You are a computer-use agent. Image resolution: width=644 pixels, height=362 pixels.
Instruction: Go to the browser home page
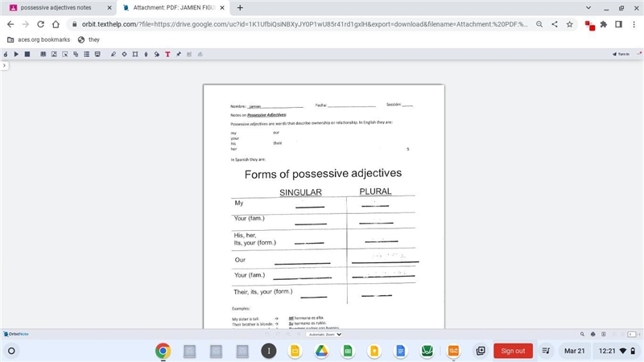tap(56, 24)
